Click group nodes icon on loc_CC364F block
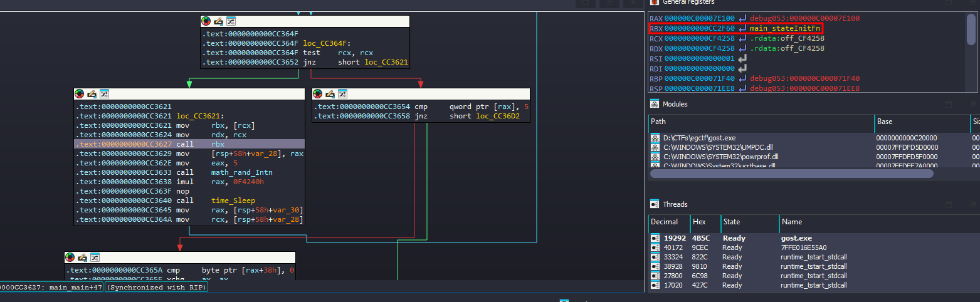980x302 pixels. [x=231, y=21]
